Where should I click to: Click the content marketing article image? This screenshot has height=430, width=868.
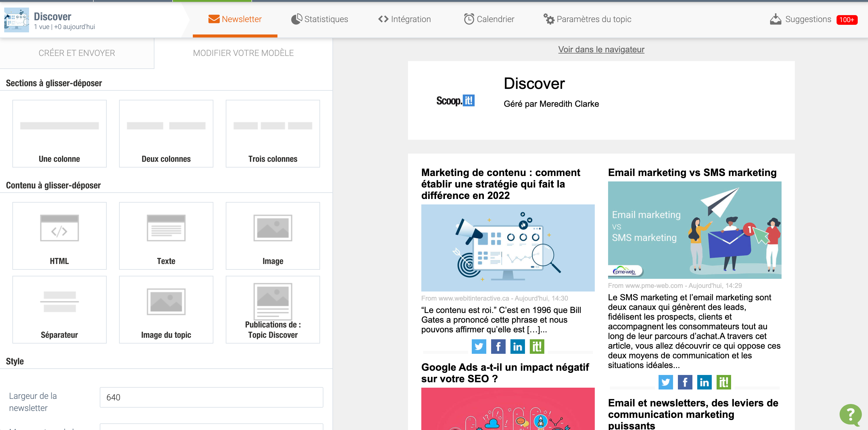tap(508, 248)
